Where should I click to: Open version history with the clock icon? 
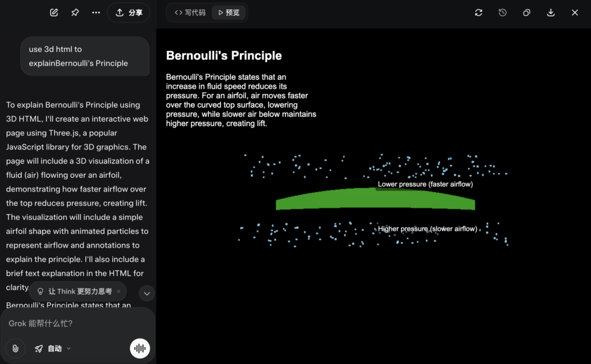pyautogui.click(x=502, y=12)
